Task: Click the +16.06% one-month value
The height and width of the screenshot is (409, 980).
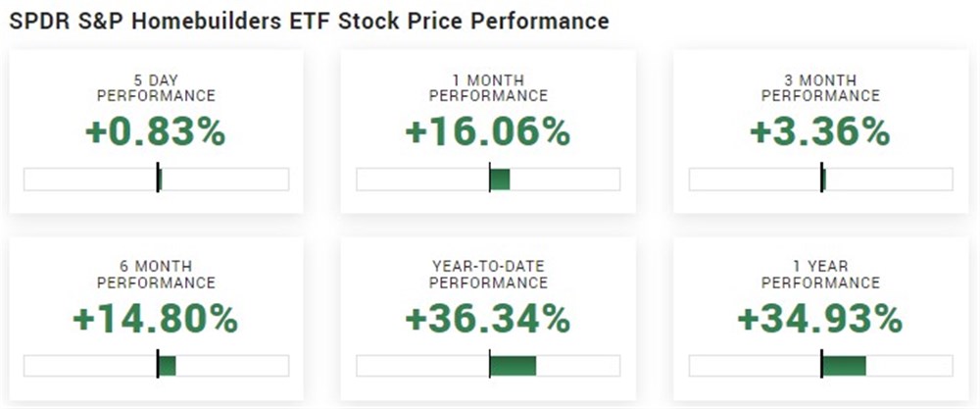Action: 488,131
